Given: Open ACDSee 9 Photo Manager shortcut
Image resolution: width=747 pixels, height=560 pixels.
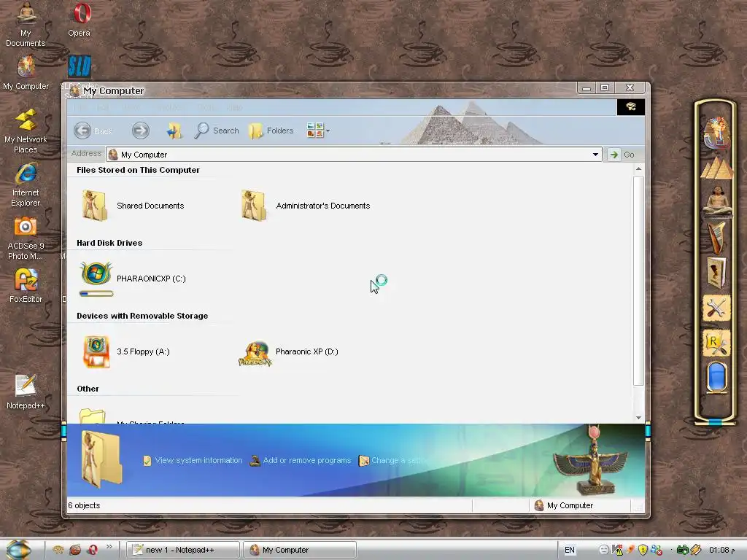Looking at the screenshot, I should (26, 238).
